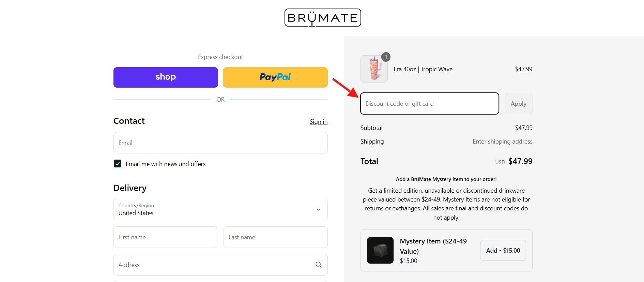Uncheck Email me with news and offers
The image size is (644, 282).
pos(118,164)
